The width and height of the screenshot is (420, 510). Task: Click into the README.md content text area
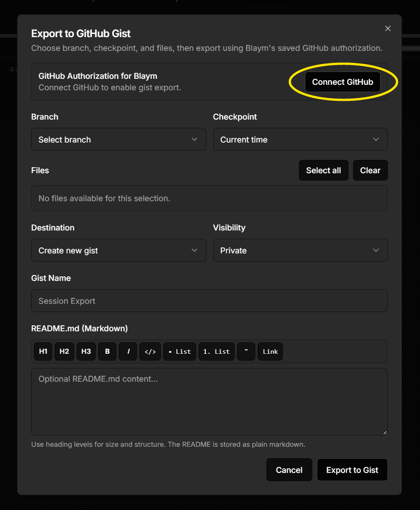209,401
